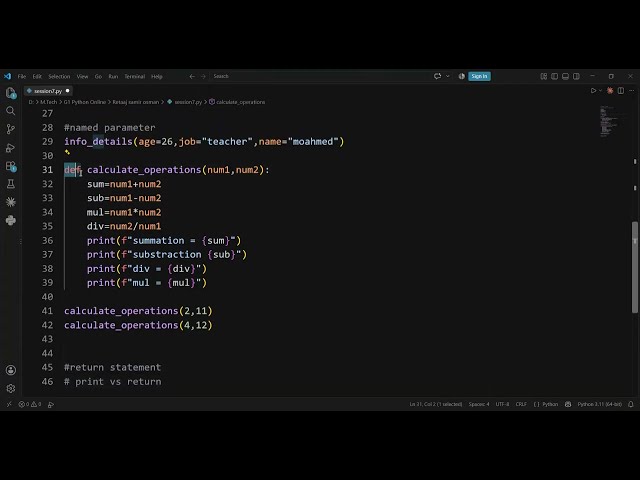Go forward with the right arrow
This screenshot has width=640, height=480.
click(x=203, y=76)
